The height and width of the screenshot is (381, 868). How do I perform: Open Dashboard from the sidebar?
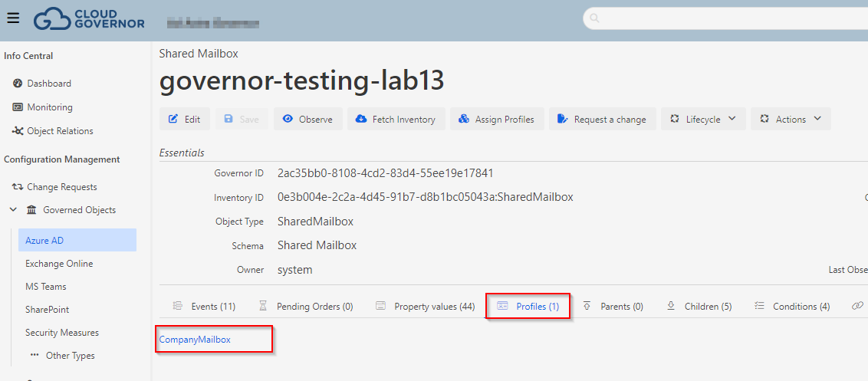click(x=48, y=84)
